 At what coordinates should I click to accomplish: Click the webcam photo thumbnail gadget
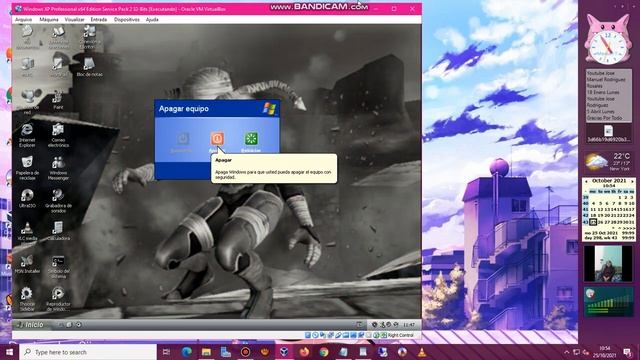point(608,264)
